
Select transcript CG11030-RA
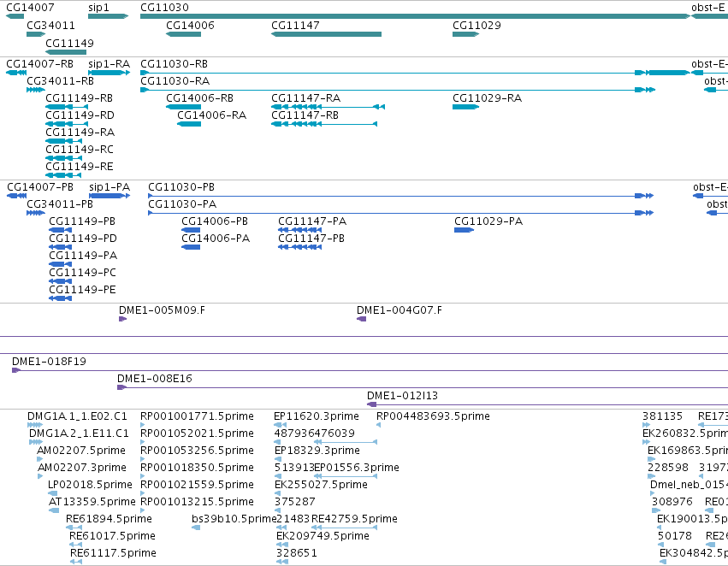point(175,81)
